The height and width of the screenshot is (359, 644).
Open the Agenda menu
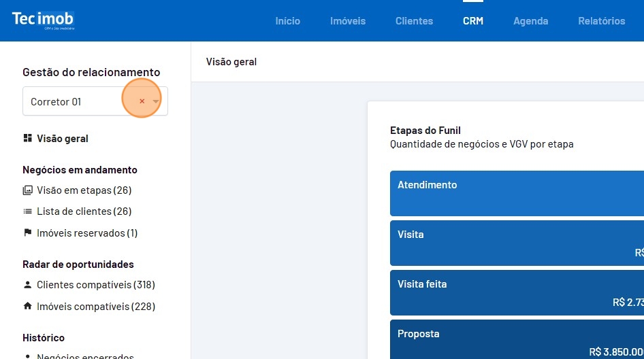tap(530, 21)
